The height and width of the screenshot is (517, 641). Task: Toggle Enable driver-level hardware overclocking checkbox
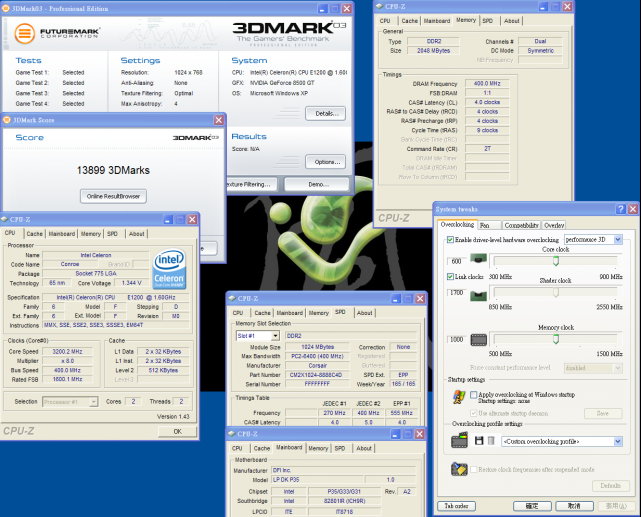tap(450, 239)
